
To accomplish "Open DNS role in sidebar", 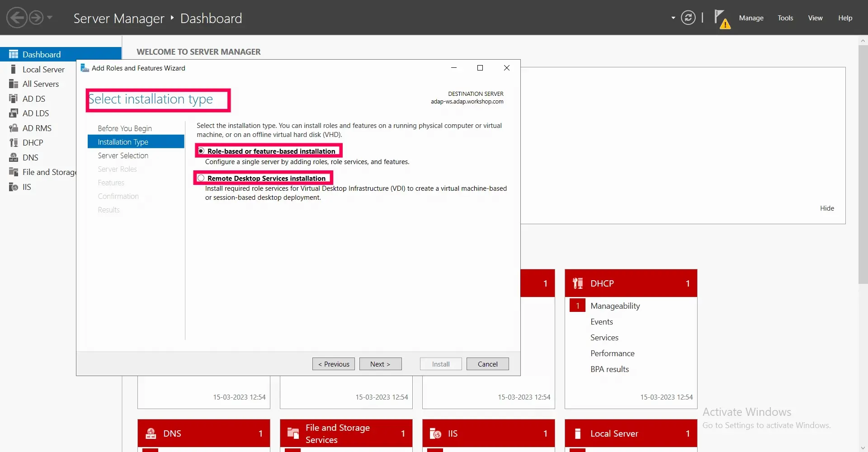I will [x=30, y=157].
